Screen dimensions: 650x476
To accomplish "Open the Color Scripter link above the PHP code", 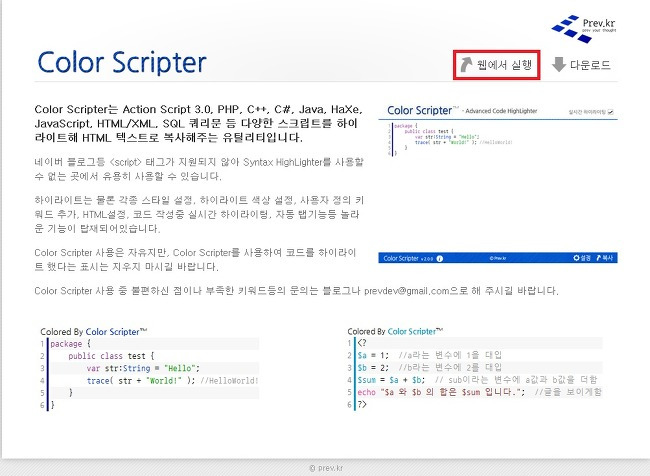I will pos(415,331).
